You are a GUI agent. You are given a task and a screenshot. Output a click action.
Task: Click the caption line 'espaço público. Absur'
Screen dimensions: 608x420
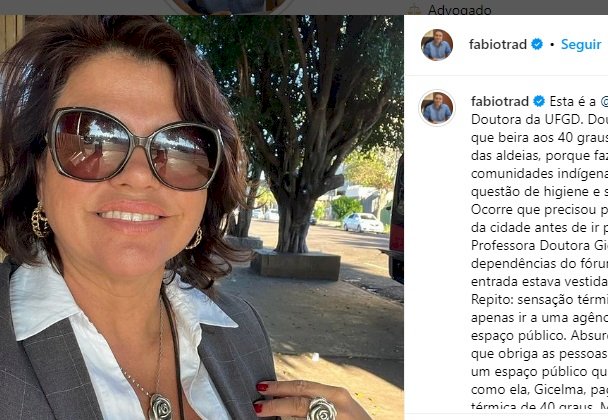pos(539,335)
